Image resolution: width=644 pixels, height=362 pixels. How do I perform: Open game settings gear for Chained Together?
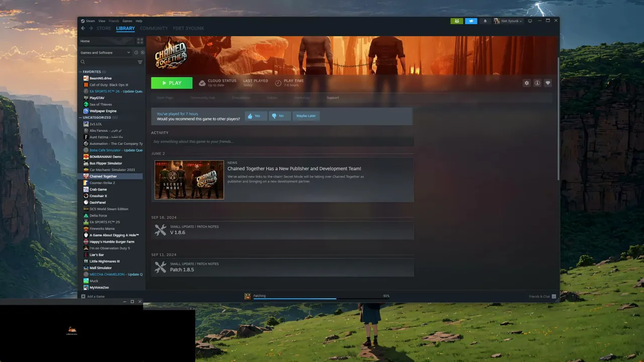(x=527, y=83)
